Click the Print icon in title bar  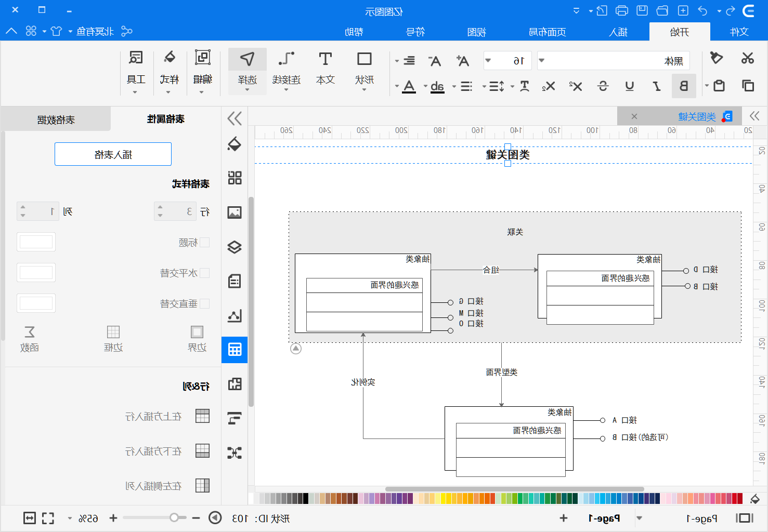point(622,10)
